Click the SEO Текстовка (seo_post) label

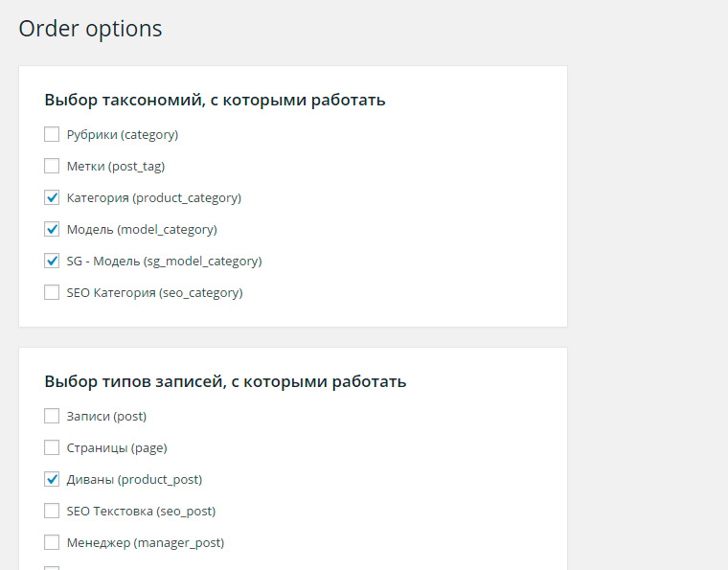[141, 511]
